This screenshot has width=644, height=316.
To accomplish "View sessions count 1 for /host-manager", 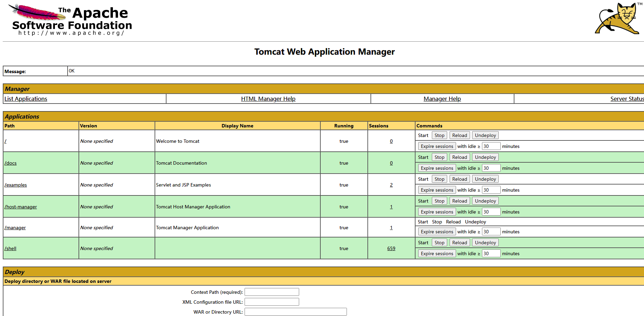I will pos(391,207).
